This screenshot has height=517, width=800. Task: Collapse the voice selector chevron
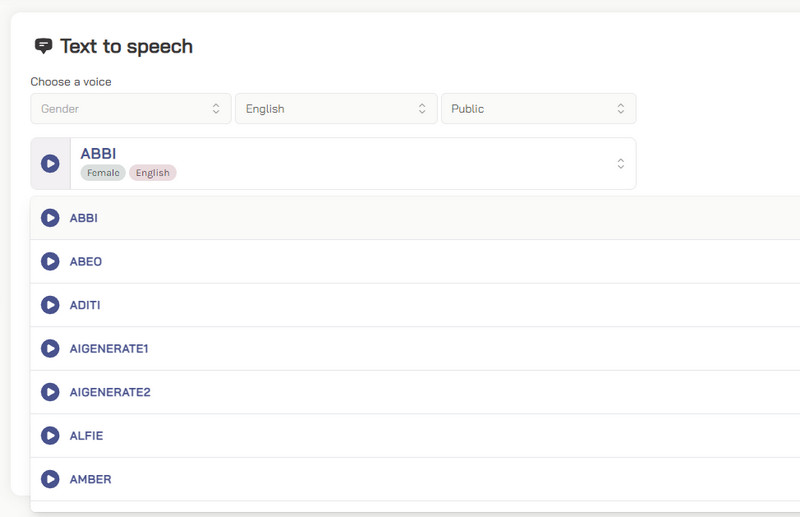click(x=620, y=163)
